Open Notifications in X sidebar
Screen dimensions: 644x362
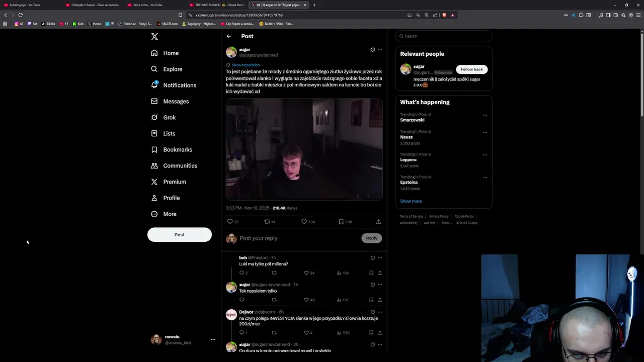(x=174, y=85)
